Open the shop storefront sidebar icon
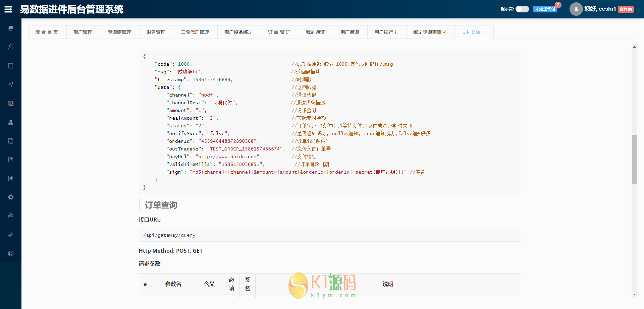This screenshot has width=644, height=309. [x=11, y=28]
